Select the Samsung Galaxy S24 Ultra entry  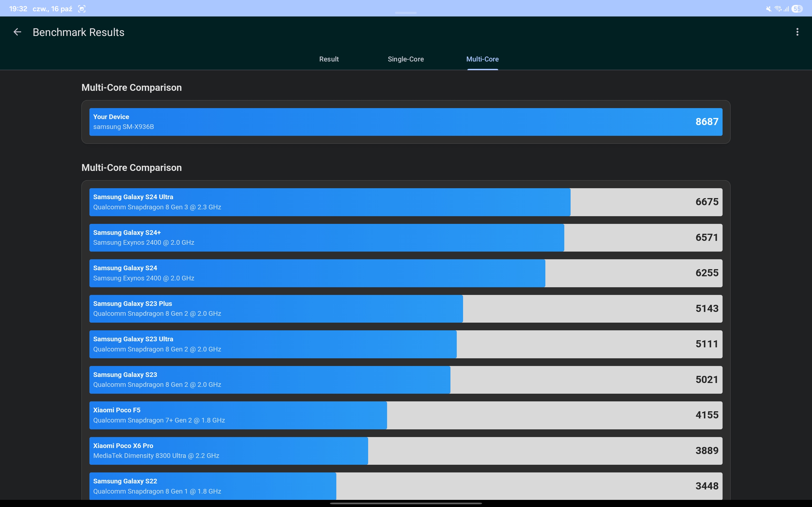coord(405,202)
